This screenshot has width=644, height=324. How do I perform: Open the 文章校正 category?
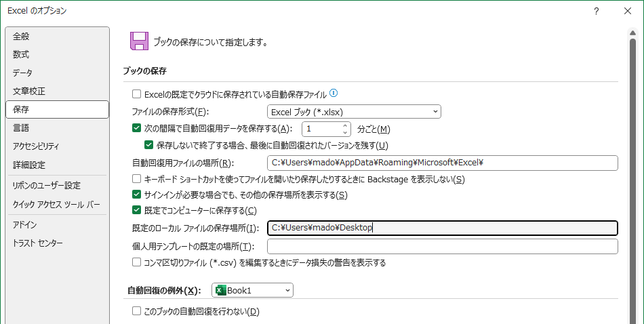[57, 91]
